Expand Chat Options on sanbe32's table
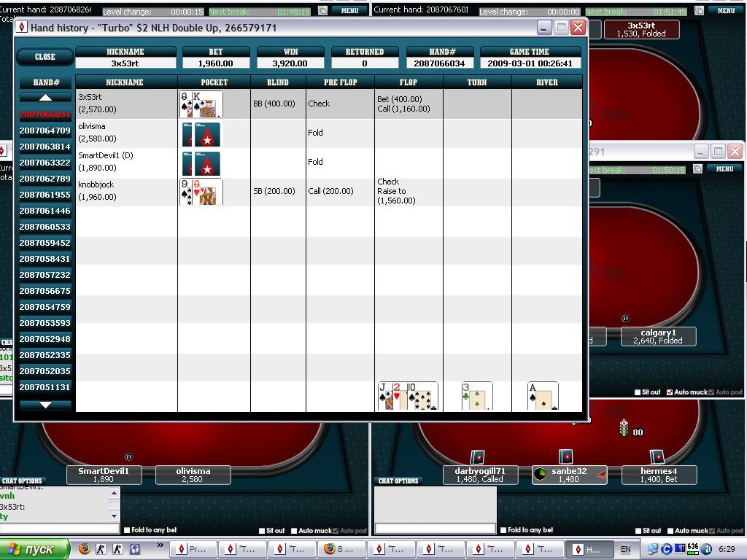This screenshot has width=747, height=560. point(398,481)
